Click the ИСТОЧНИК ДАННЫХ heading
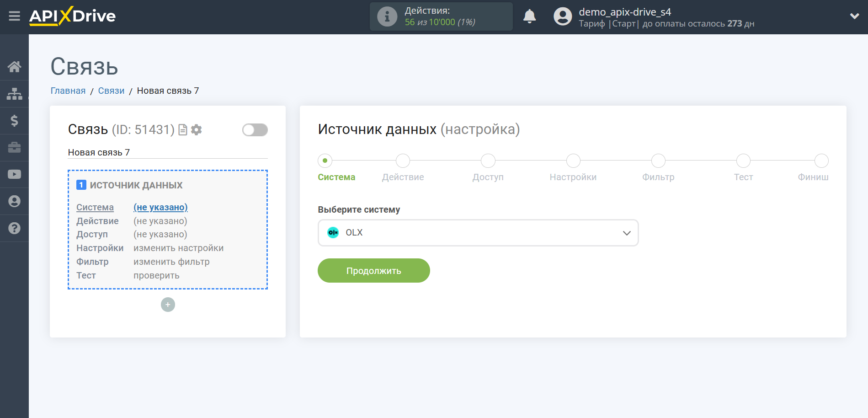Screen dimensions: 868x418 [136, 185]
